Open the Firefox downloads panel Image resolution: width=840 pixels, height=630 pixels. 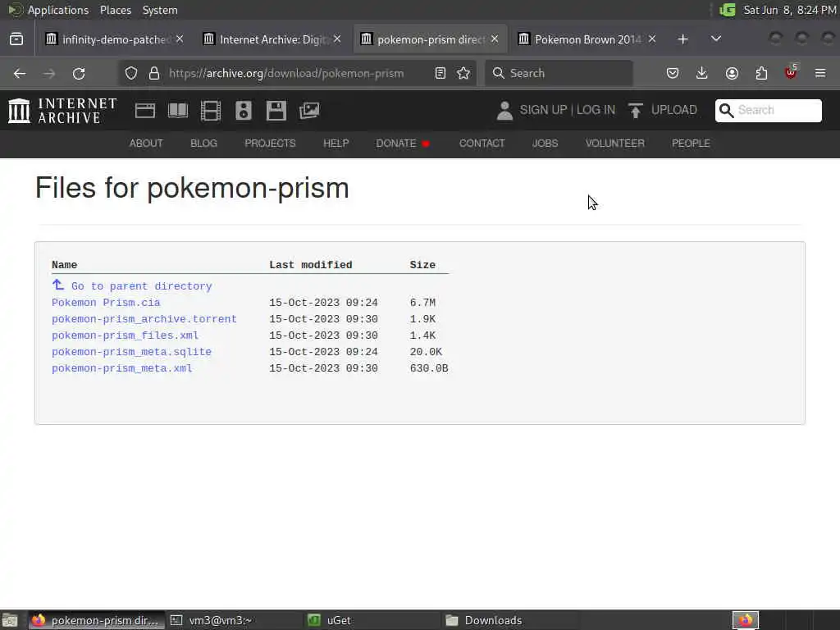point(702,73)
